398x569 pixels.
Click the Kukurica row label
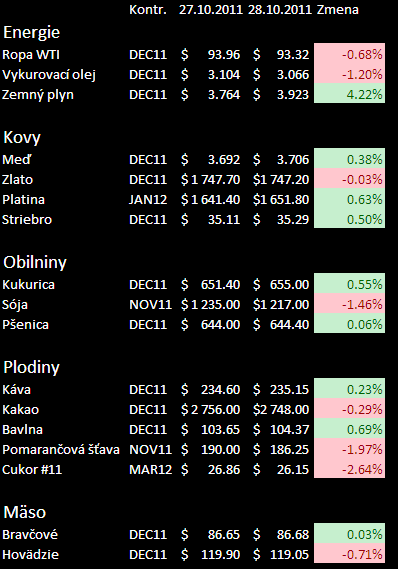coord(28,284)
